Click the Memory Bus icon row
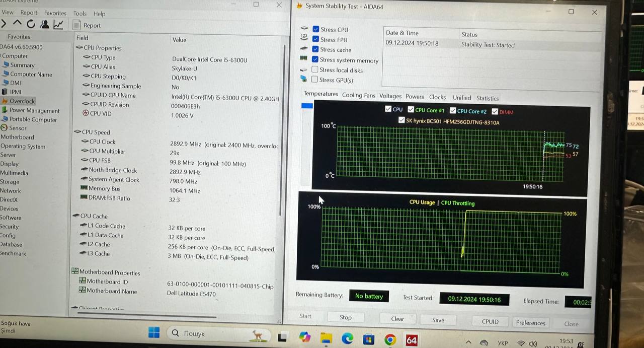 (84, 188)
